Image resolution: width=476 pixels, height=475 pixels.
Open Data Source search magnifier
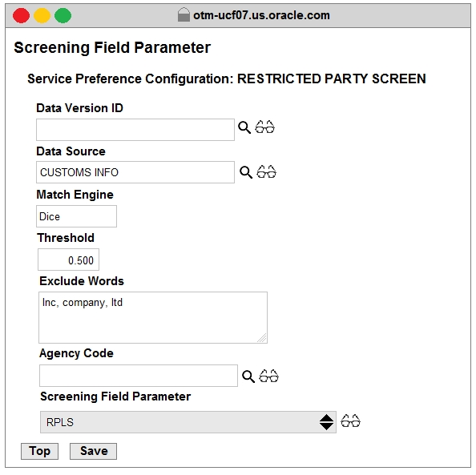[x=246, y=172]
